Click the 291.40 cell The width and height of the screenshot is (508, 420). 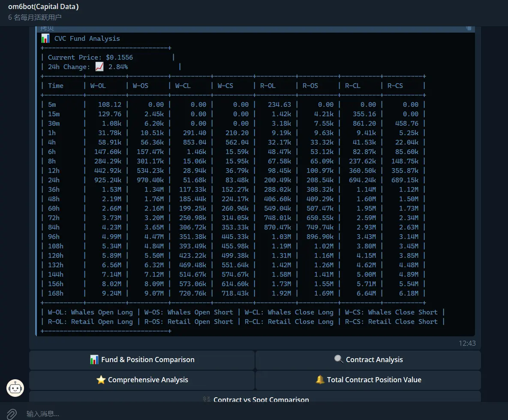click(194, 133)
